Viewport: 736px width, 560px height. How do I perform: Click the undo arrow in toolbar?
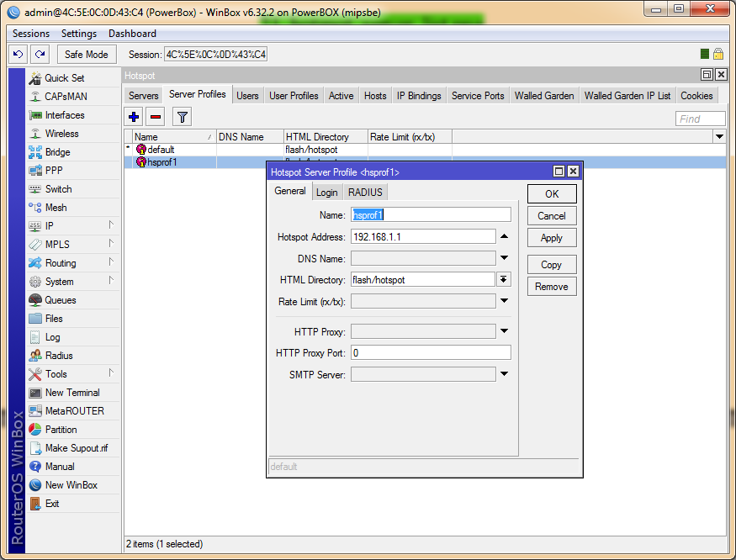click(x=19, y=55)
